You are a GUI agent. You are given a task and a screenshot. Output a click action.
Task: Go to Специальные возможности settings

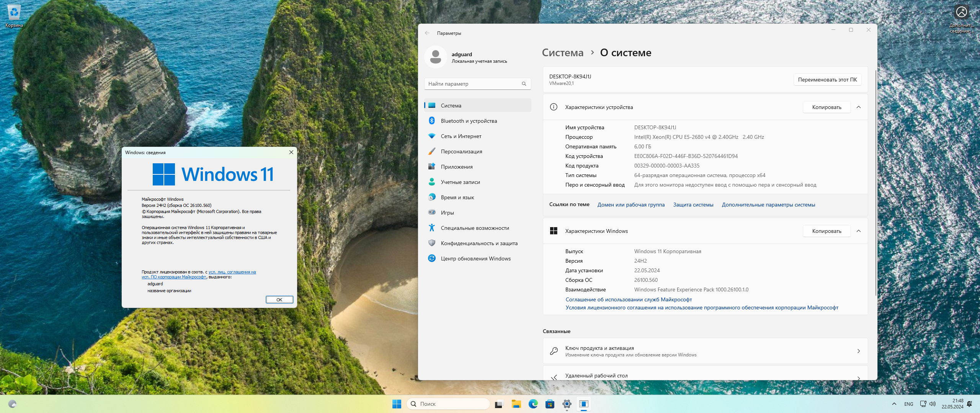475,228
